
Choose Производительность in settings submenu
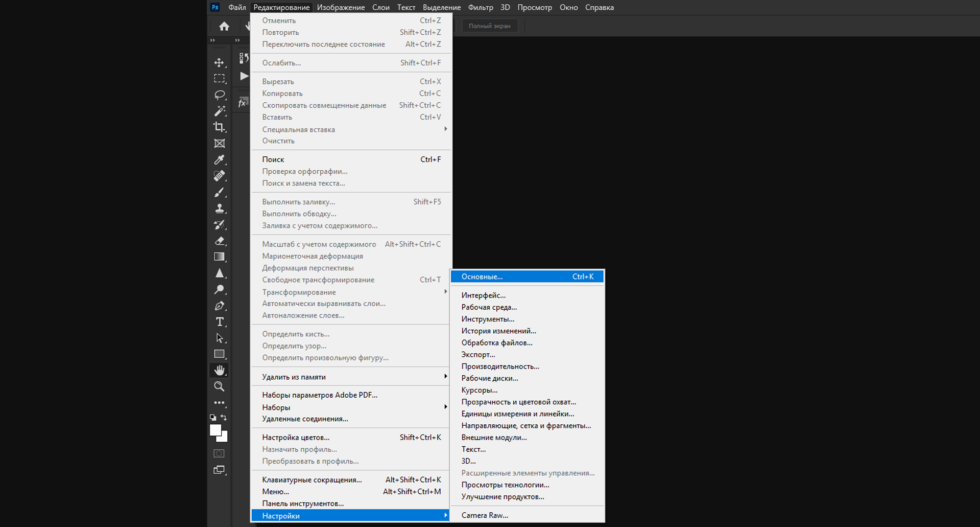(500, 366)
